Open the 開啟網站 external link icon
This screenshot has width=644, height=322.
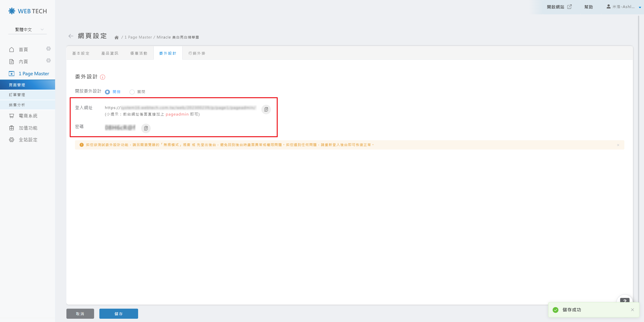pos(570,7)
